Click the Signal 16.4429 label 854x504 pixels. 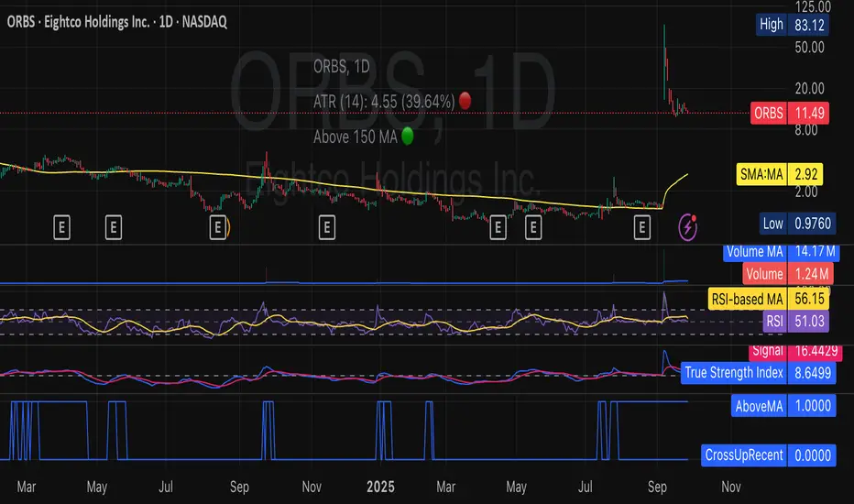click(x=795, y=352)
